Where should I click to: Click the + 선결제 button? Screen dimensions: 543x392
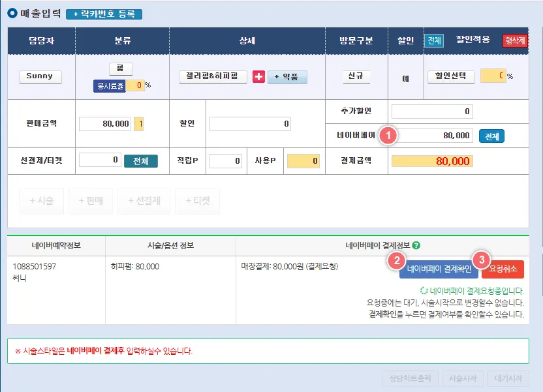pos(144,201)
